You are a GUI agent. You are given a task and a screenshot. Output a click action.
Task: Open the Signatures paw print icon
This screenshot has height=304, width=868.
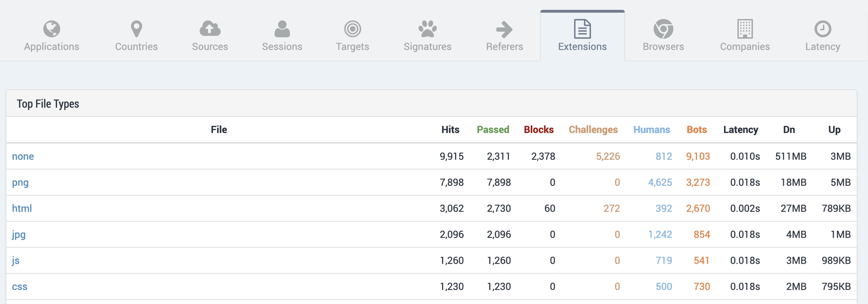pyautogui.click(x=428, y=29)
